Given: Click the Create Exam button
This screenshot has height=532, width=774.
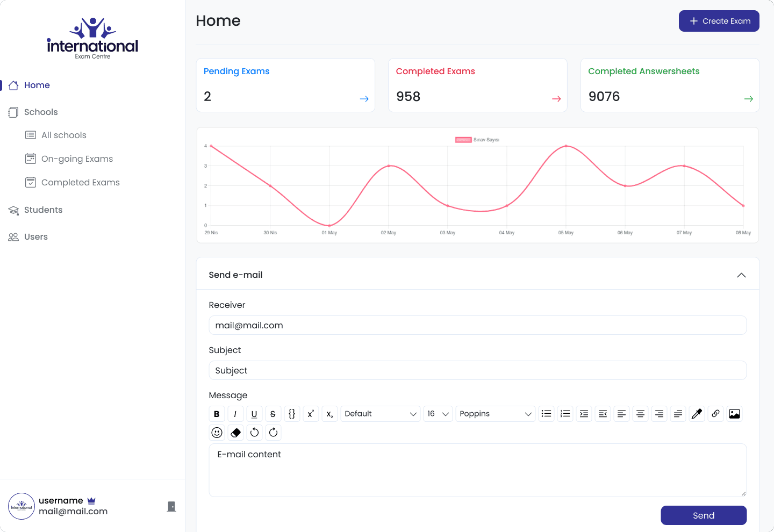Looking at the screenshot, I should click(x=719, y=21).
